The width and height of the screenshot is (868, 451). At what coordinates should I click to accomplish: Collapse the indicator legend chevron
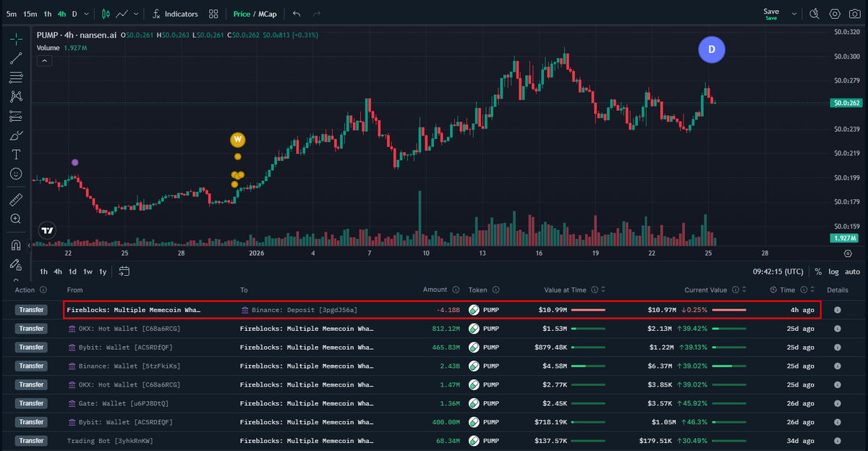coord(45,62)
